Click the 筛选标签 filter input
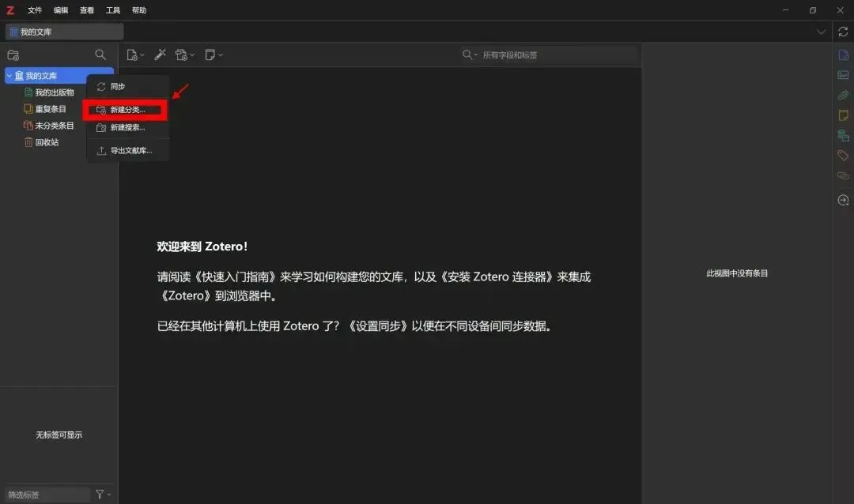 tap(48, 495)
